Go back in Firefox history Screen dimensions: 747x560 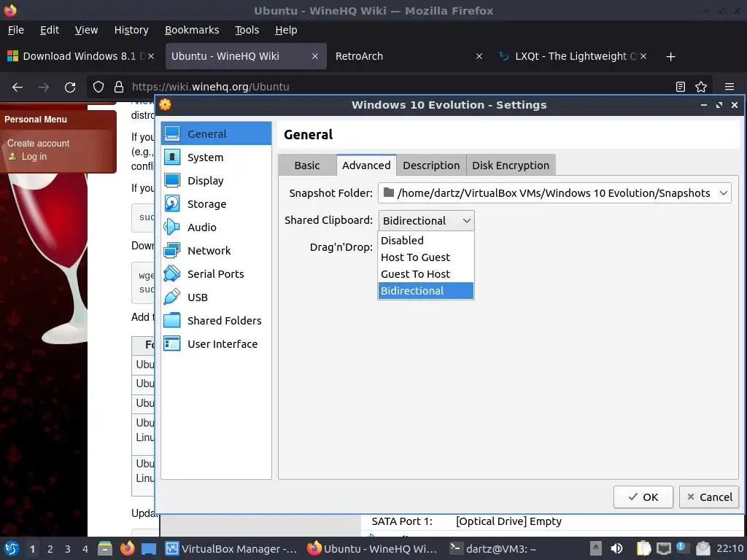18,87
